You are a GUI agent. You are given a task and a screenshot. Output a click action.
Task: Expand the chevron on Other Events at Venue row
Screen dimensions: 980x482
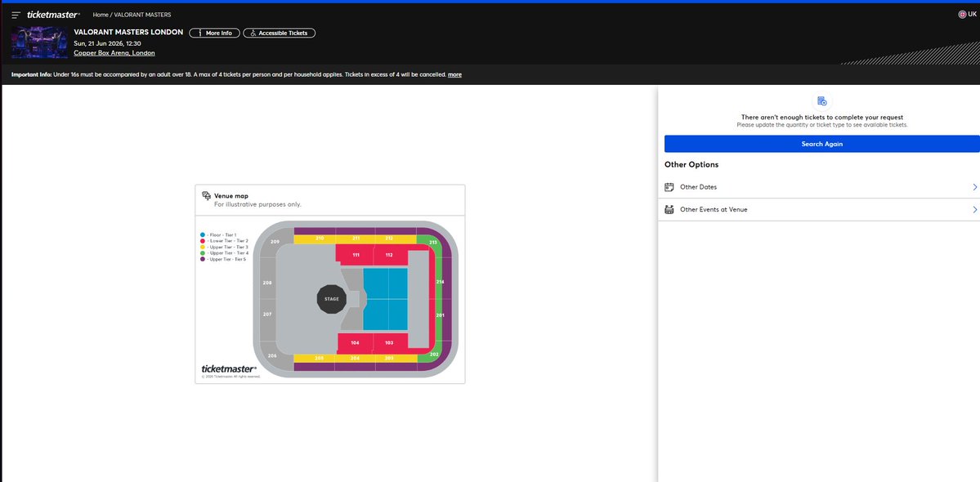tap(974, 210)
